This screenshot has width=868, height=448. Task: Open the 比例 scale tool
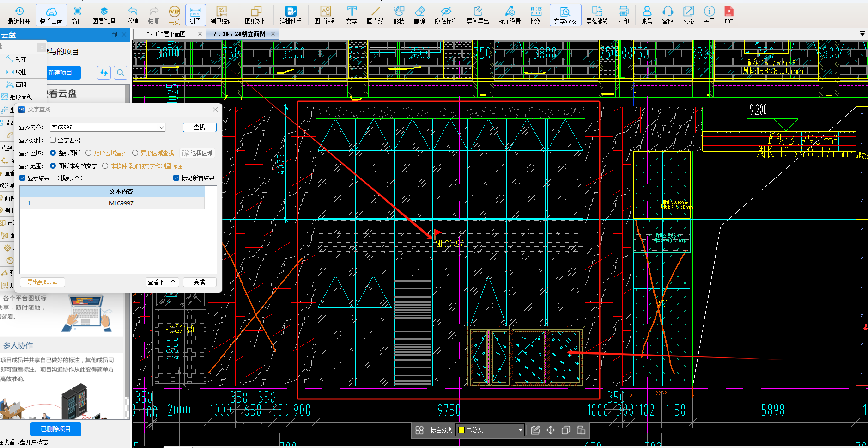click(x=536, y=15)
